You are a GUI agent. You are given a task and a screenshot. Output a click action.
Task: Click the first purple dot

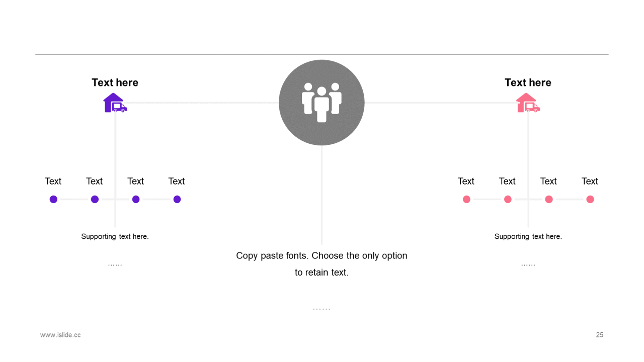tap(53, 199)
